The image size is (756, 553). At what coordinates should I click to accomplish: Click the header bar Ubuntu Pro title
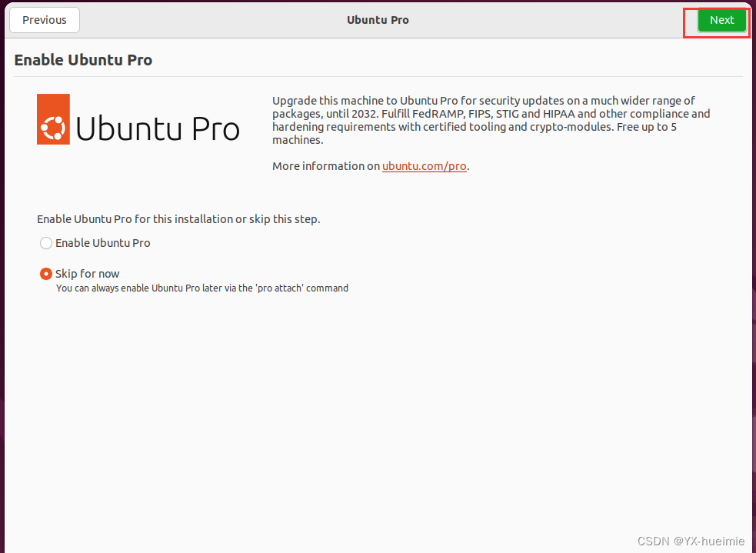pyautogui.click(x=378, y=20)
